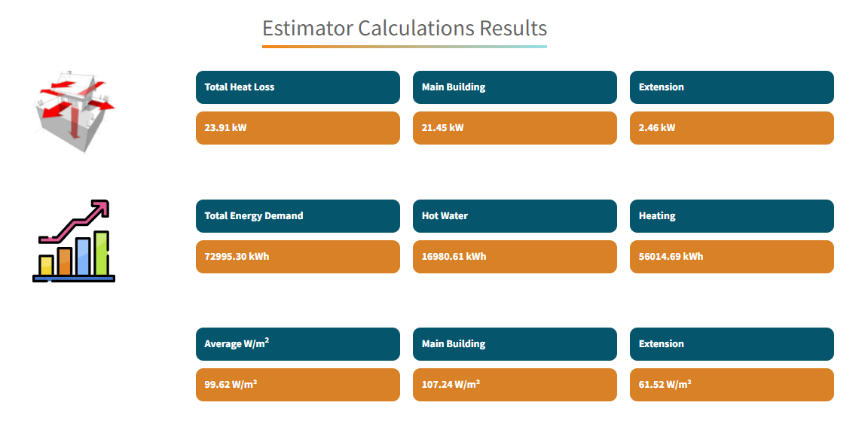The width and height of the screenshot is (868, 433).
Task: Click the 2.46 kW value box
Action: 732,128
